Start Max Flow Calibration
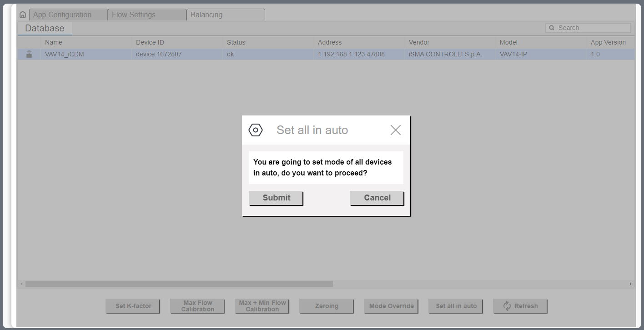This screenshot has width=644, height=330. 197,306
